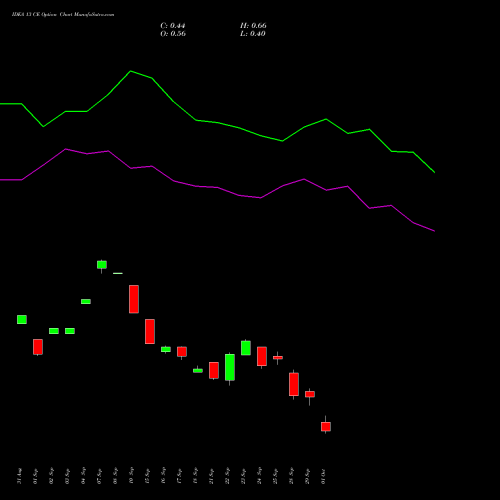The width and height of the screenshot is (500, 500).
Task: Click the high value H: 0.66
Action: pyautogui.click(x=253, y=26)
